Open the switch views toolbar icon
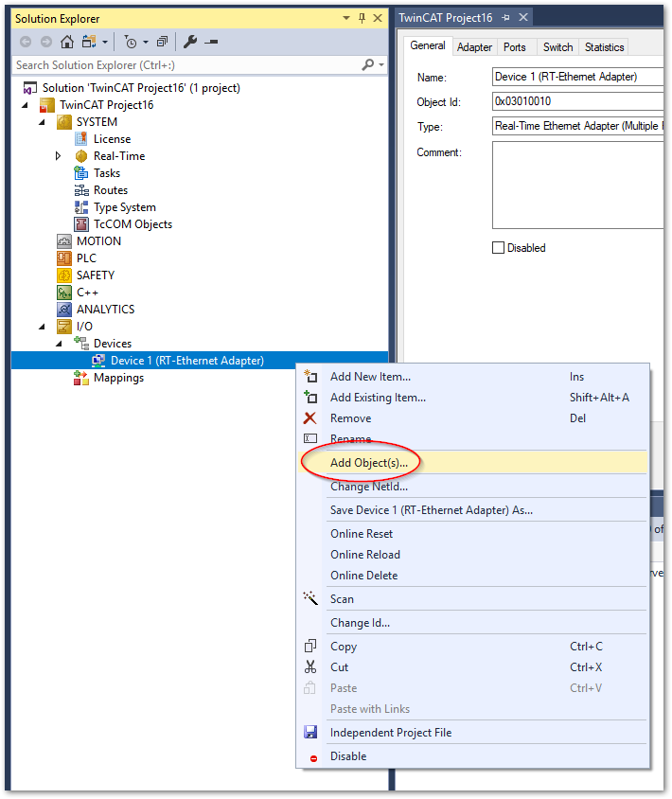This screenshot has width=672, height=799. 90,42
